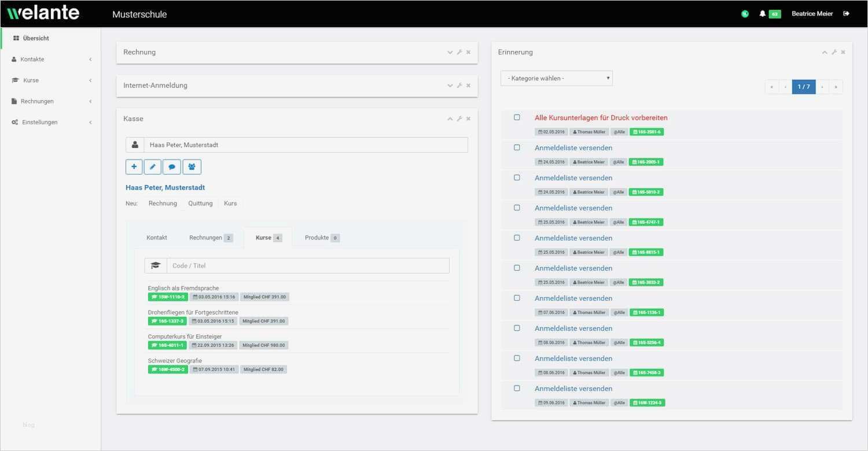Expand the Kontakte sidebar menu
868x451 pixels.
point(51,60)
